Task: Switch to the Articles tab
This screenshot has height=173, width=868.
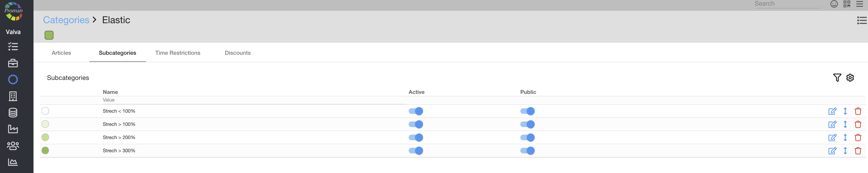Action: click(61, 53)
